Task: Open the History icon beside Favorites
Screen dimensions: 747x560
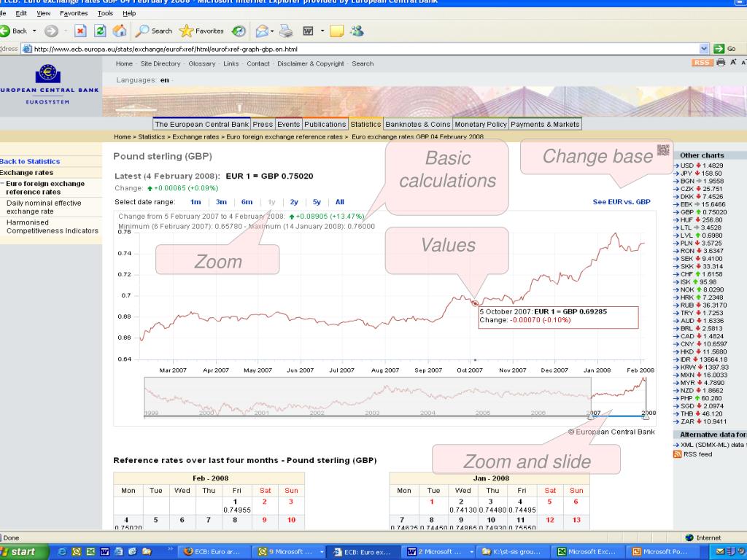Action: (239, 31)
